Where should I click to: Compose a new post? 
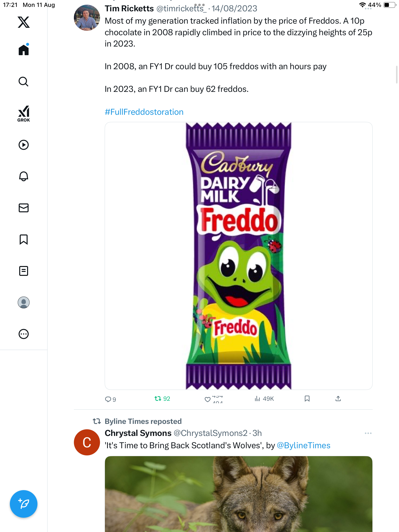click(24, 504)
